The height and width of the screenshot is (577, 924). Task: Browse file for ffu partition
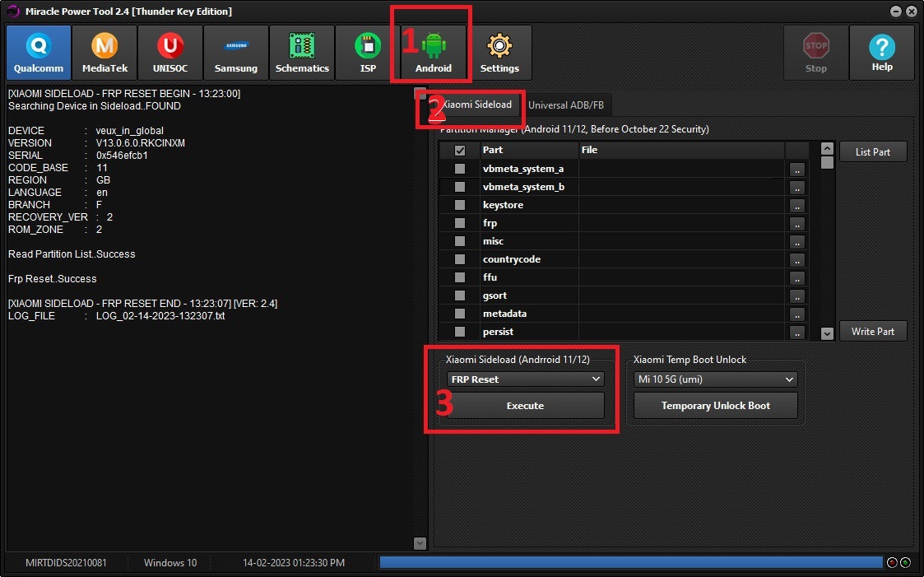point(796,278)
